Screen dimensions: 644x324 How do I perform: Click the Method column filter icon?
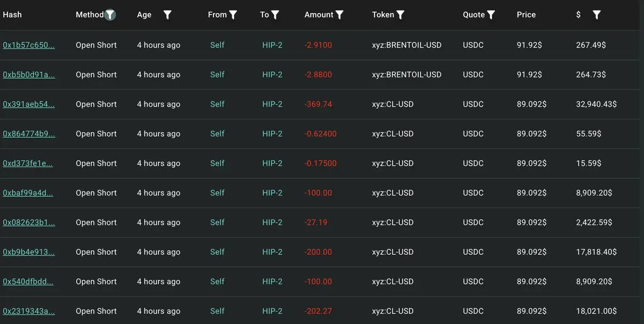[x=110, y=15]
